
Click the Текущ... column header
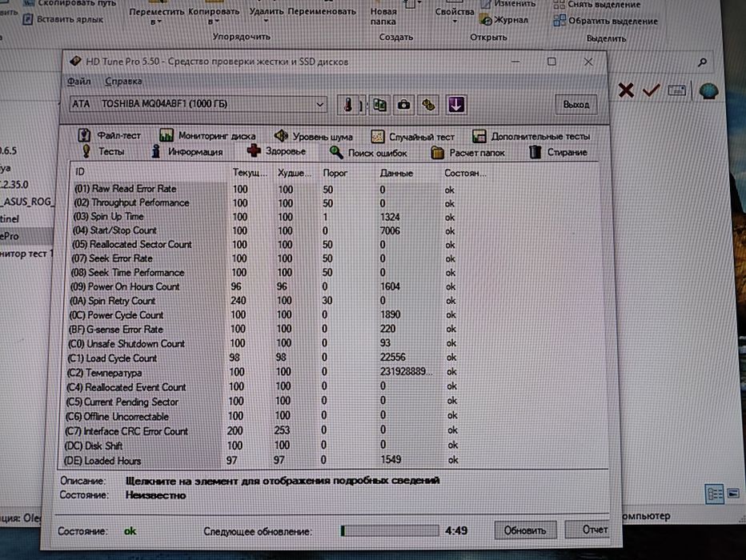[251, 173]
